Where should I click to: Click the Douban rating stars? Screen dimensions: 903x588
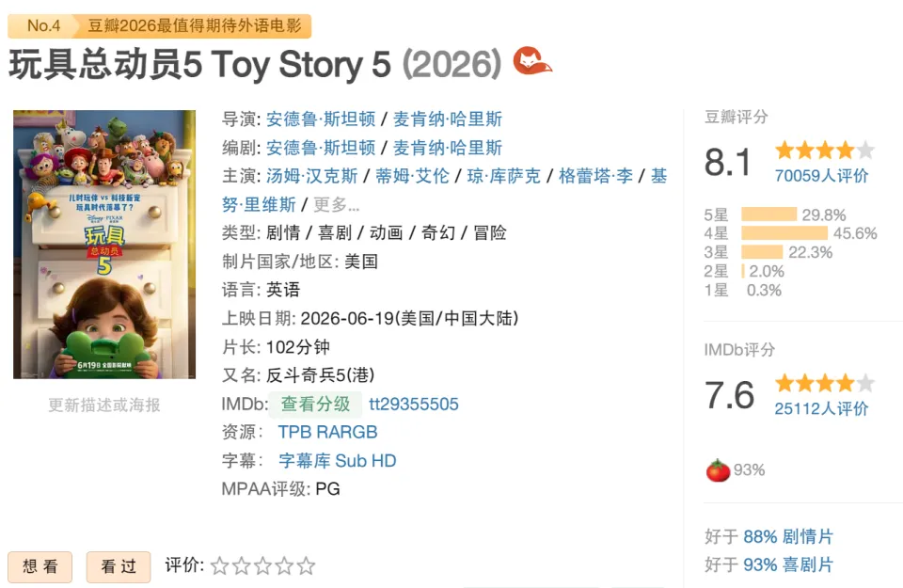[825, 151]
